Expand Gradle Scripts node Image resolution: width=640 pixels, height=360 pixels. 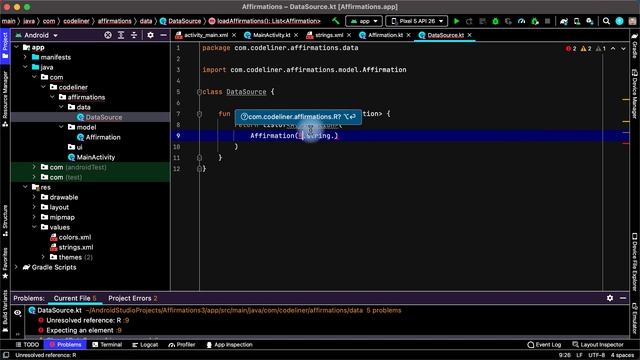click(x=16, y=267)
